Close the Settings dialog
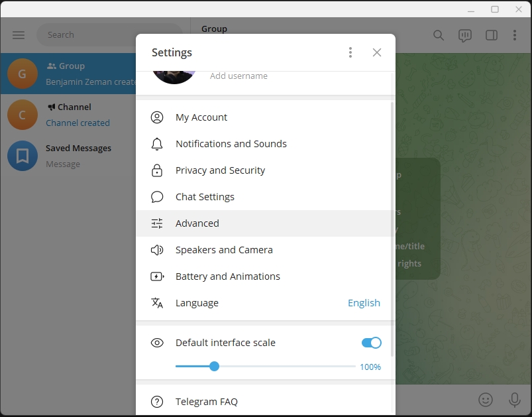Image resolution: width=532 pixels, height=417 pixels. click(x=377, y=52)
